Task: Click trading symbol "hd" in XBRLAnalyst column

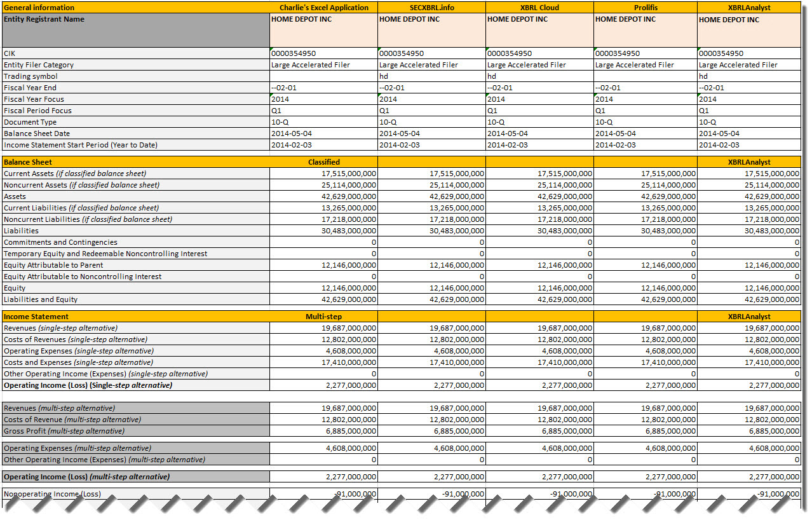Action: coord(749,76)
